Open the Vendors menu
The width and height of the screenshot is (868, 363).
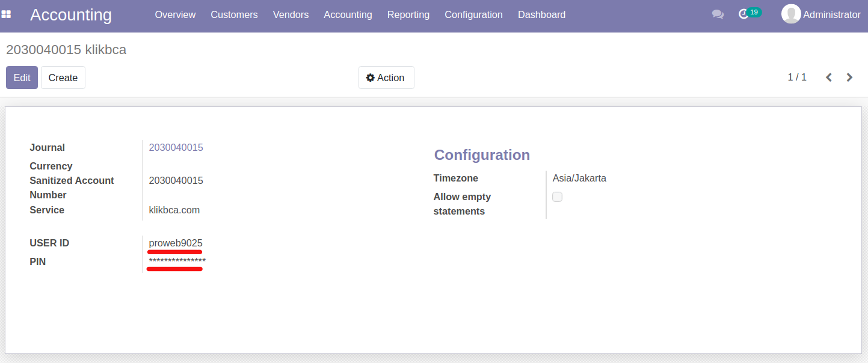(291, 14)
